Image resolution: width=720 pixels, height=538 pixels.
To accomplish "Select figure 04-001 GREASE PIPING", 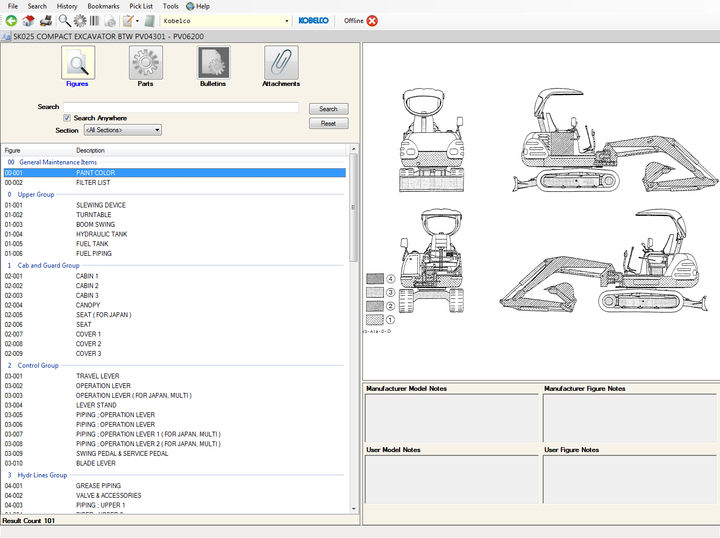I will coord(174,486).
